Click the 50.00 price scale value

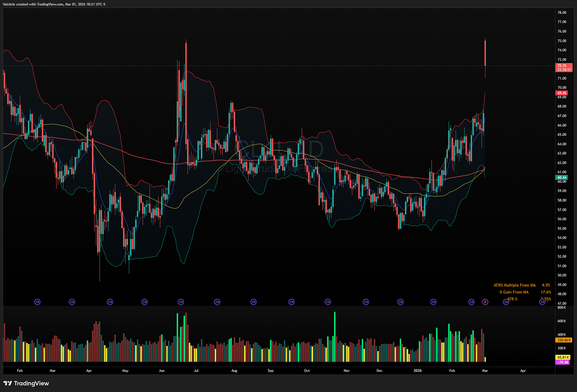pos(562,275)
